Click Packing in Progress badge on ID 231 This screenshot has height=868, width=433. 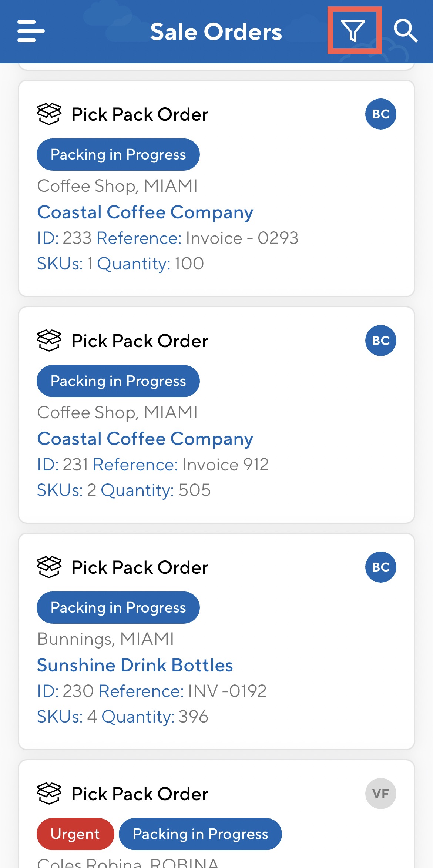118,381
